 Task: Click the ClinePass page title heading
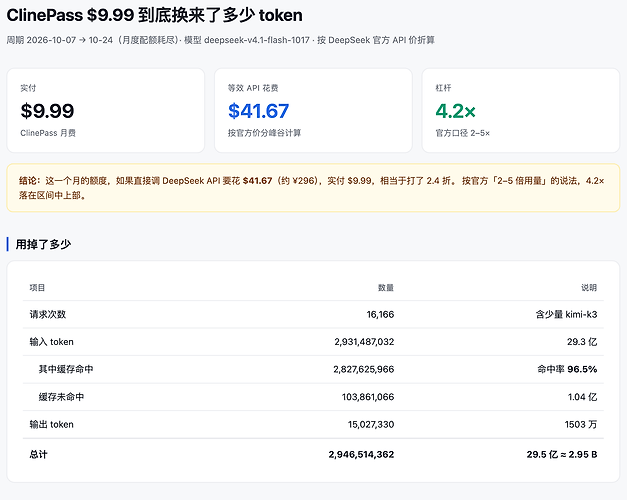pyautogui.click(x=154, y=15)
